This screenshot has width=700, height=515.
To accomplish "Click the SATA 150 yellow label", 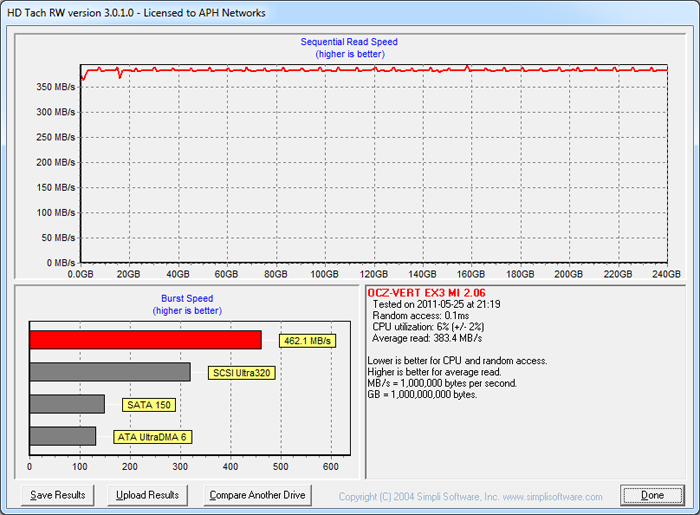I will point(148,405).
